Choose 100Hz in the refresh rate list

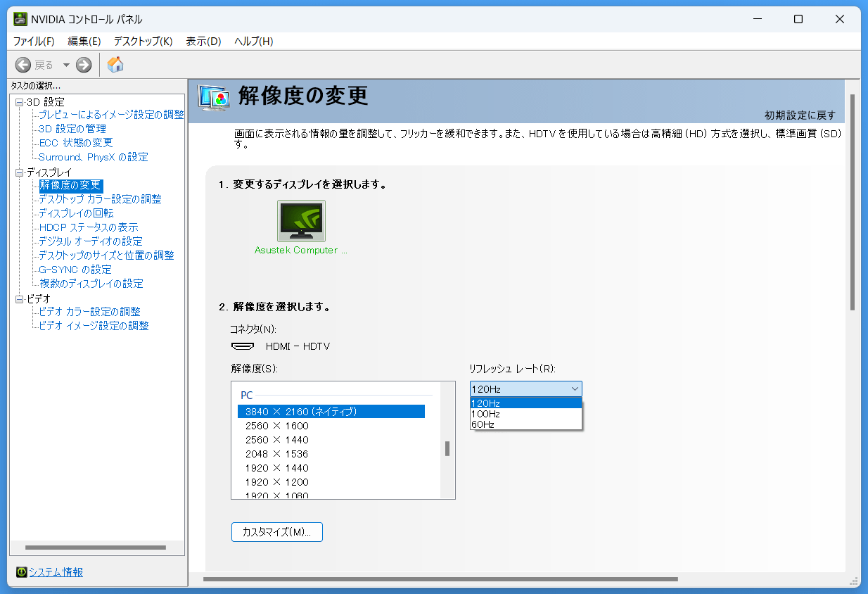click(x=526, y=414)
